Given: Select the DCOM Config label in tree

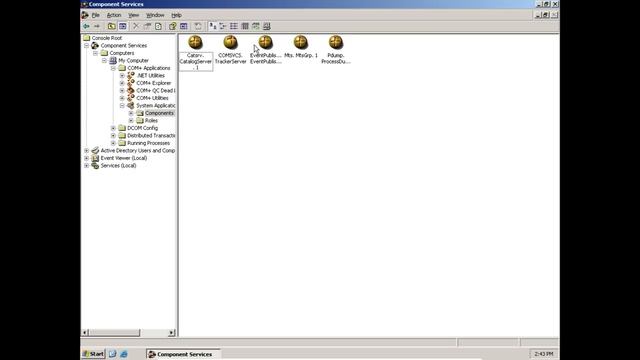Looking at the screenshot, I should pyautogui.click(x=142, y=128).
